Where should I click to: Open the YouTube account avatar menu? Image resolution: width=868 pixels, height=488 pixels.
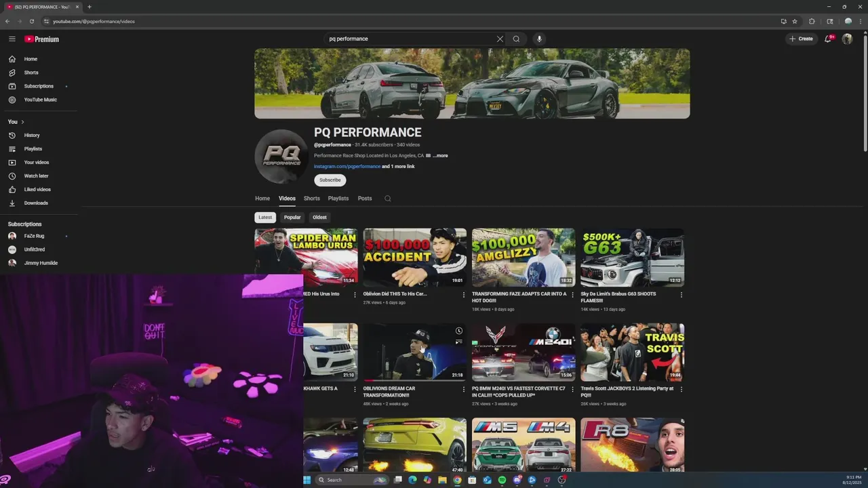coord(847,39)
